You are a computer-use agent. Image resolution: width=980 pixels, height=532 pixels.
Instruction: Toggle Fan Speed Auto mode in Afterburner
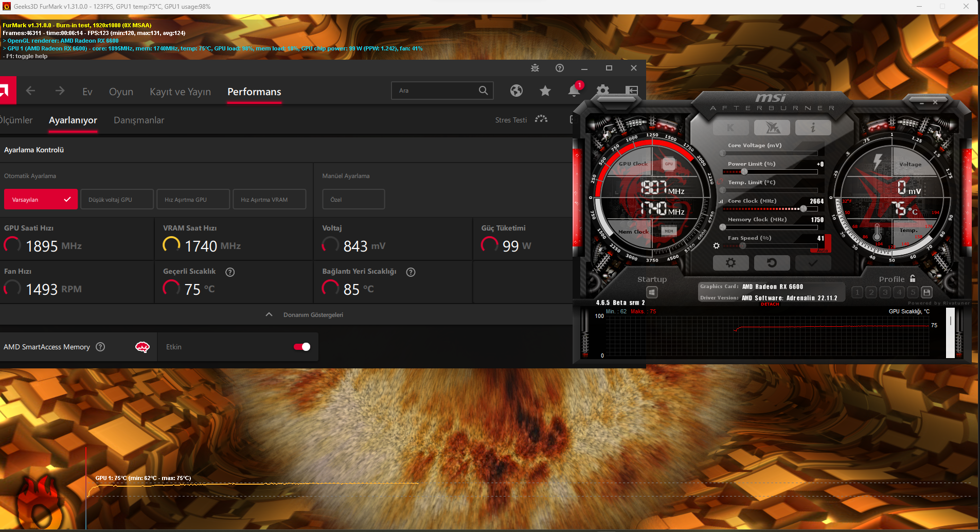[822, 251]
